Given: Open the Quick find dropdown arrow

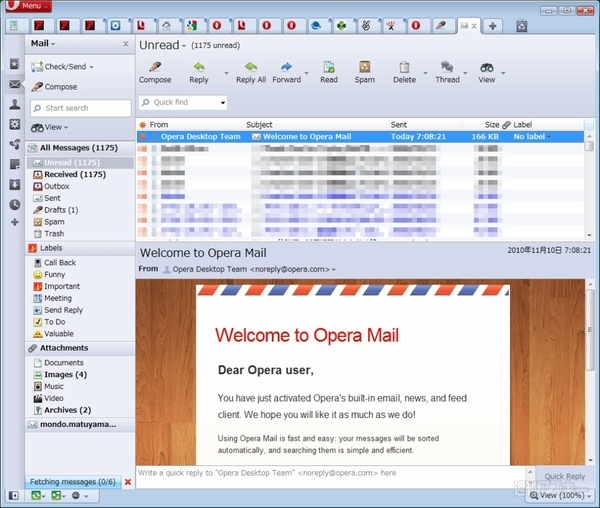Looking at the screenshot, I should (x=222, y=102).
